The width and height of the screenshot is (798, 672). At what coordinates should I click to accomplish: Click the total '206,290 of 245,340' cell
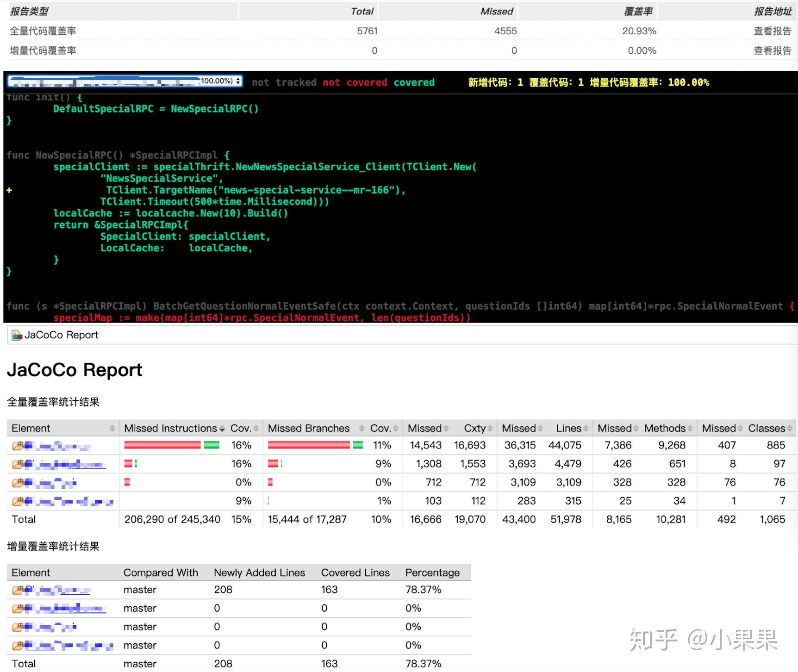(x=172, y=519)
